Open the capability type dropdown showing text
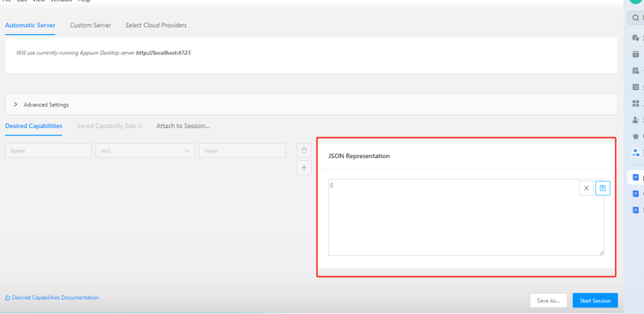This screenshot has height=314, width=644. point(145,151)
